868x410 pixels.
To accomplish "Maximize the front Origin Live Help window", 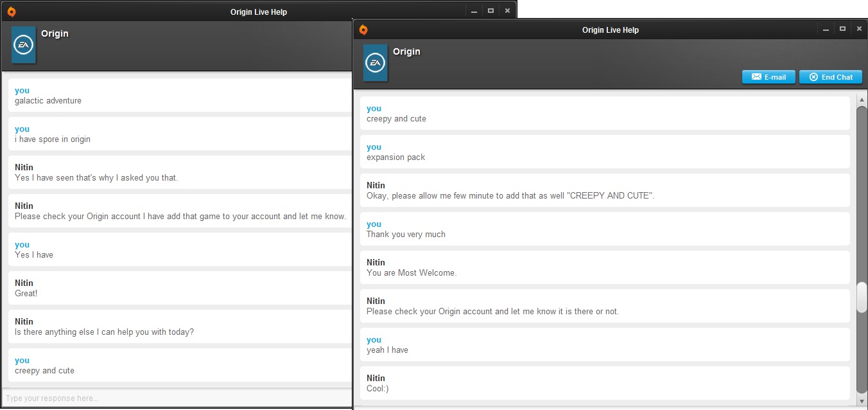I will click(842, 30).
